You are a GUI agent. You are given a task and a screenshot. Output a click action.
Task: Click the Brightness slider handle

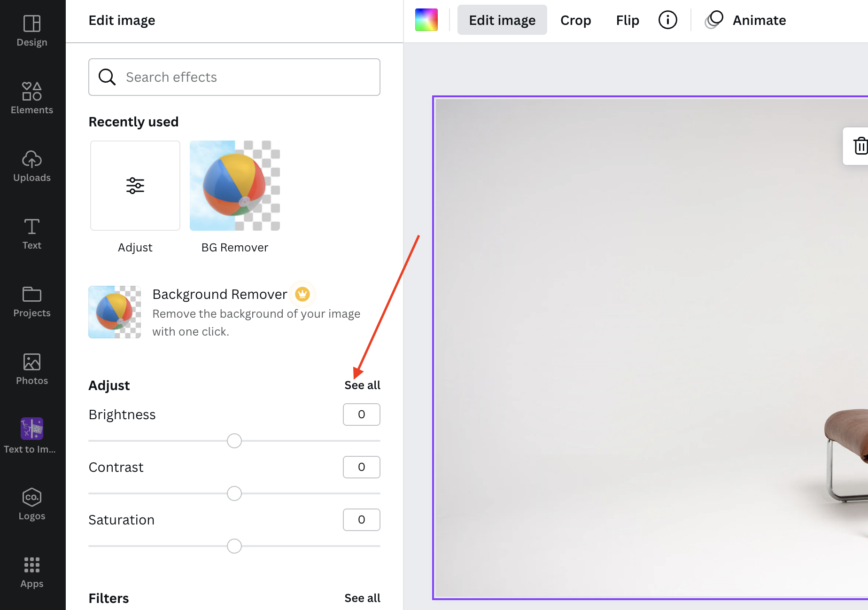(234, 441)
